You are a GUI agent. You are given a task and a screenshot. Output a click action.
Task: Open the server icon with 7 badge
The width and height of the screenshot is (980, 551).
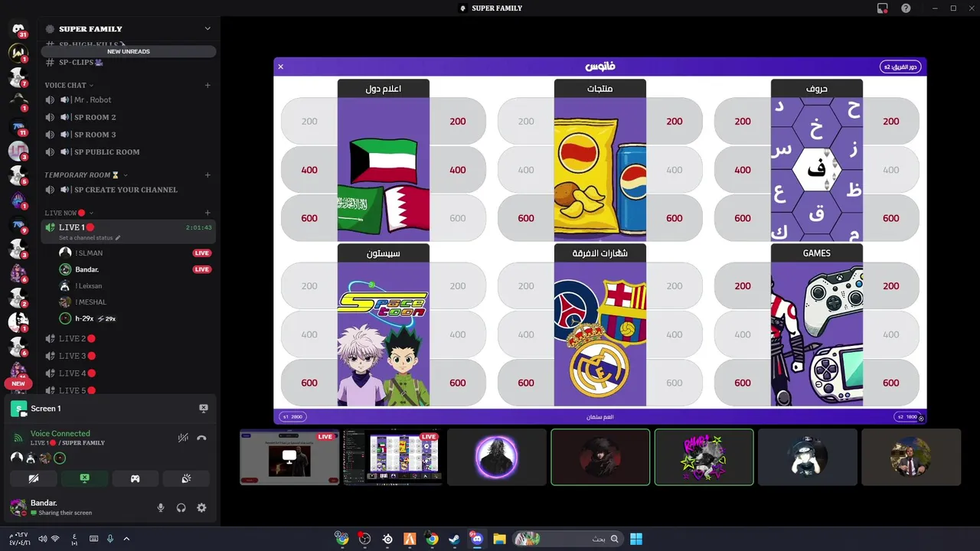pyautogui.click(x=18, y=77)
